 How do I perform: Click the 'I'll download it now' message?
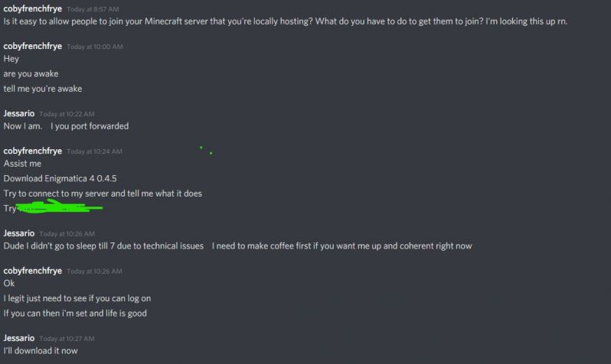[x=40, y=351]
